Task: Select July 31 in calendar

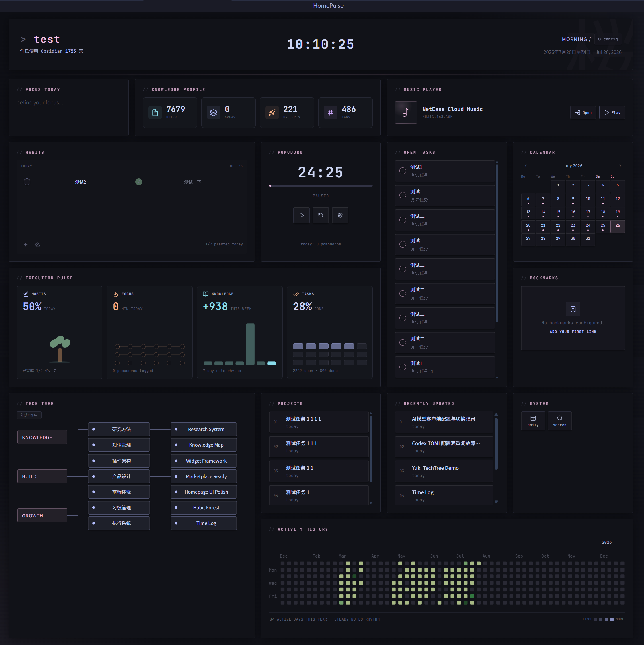Action: [x=588, y=239]
